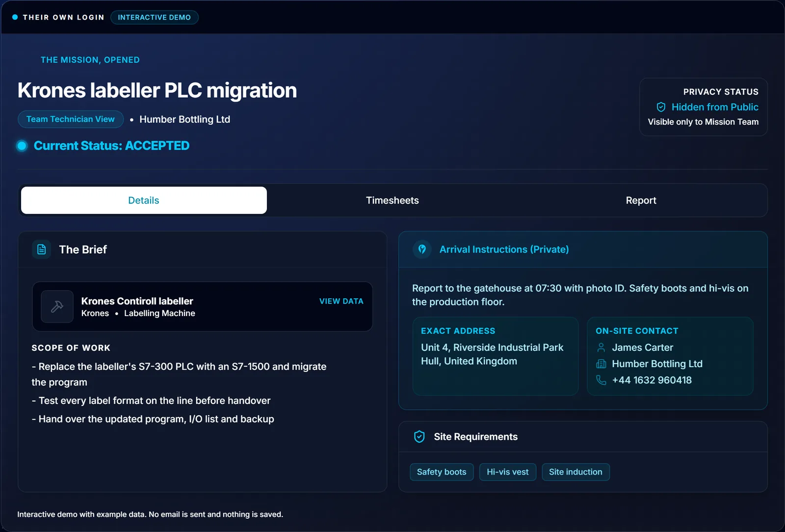Click the shield check icon by Hidden from Public
Screen dimensions: 785x532
(661, 107)
